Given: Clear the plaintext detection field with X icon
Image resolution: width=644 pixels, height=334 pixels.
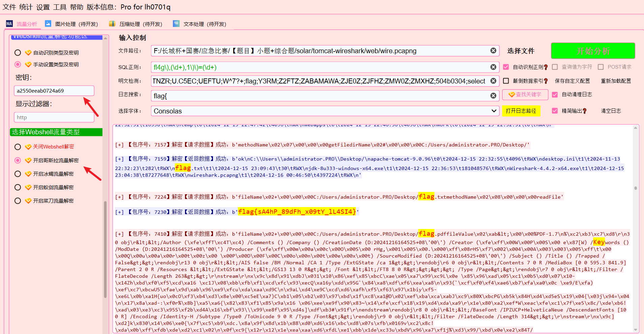Looking at the screenshot, I should point(493,81).
